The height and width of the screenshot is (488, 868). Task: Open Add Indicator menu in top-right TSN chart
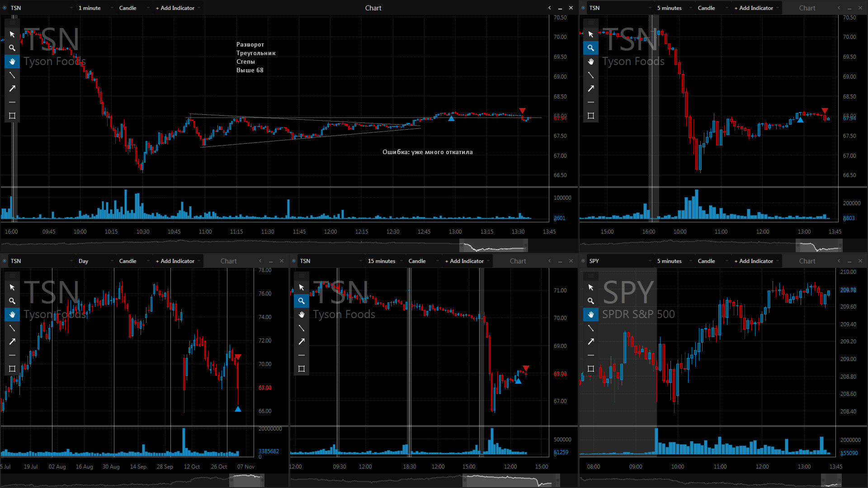[757, 8]
